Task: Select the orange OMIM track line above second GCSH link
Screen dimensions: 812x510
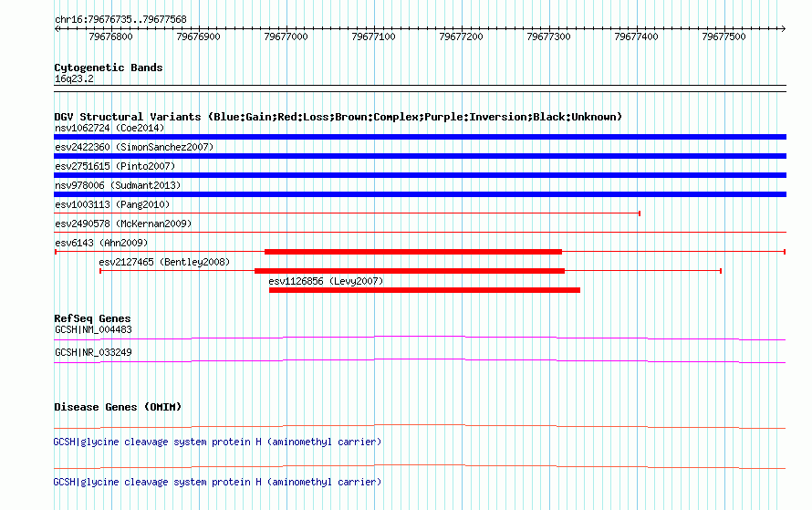Action: [420, 467]
